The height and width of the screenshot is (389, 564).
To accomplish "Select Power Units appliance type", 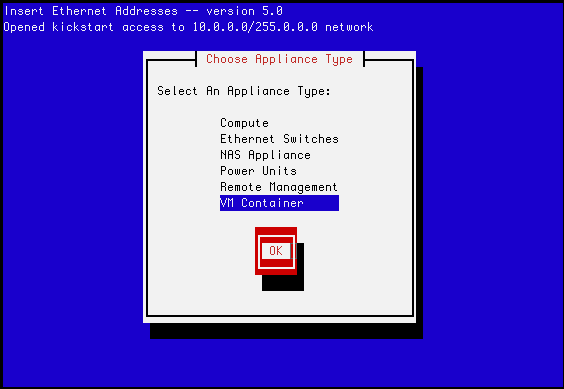I will click(258, 171).
